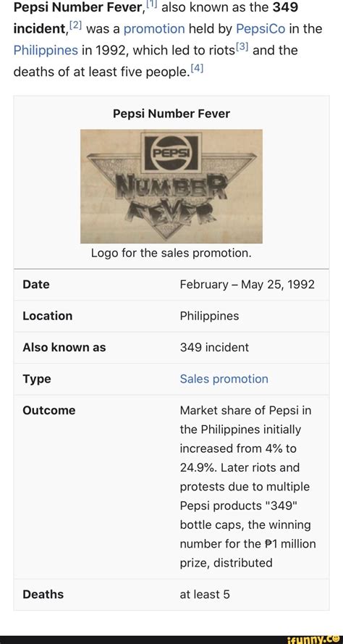This screenshot has width=343, height=644.
Task: View the Pepsi Number Fever logo image
Action: 171,186
